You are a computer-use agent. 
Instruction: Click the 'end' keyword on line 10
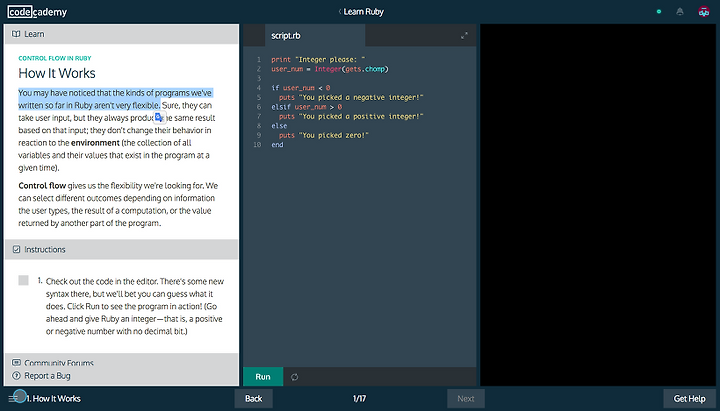[277, 145]
